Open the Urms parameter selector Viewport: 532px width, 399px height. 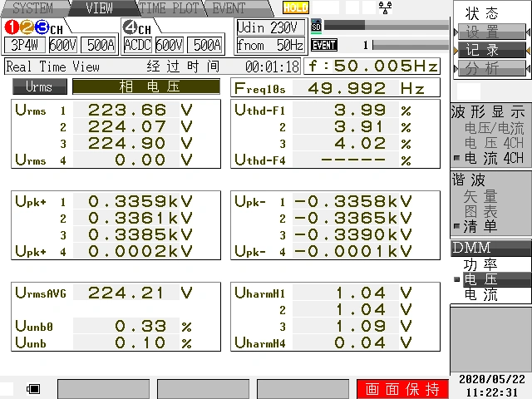pyautogui.click(x=38, y=86)
